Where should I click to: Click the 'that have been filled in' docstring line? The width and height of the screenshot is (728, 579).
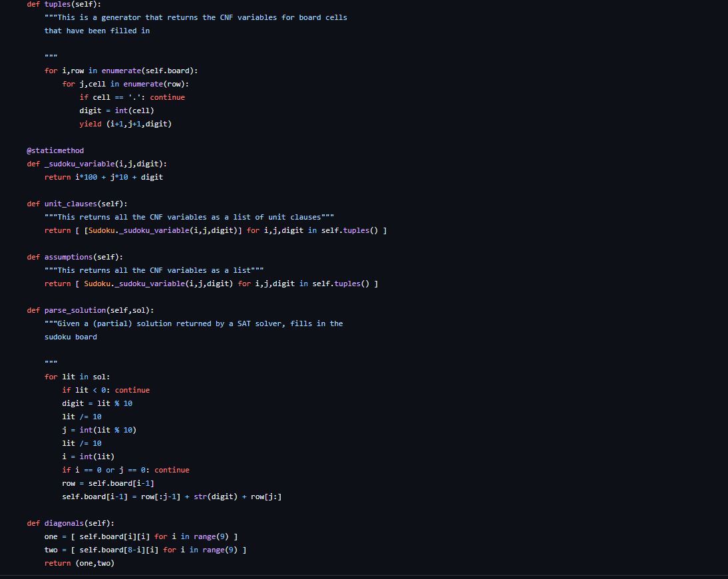click(97, 31)
